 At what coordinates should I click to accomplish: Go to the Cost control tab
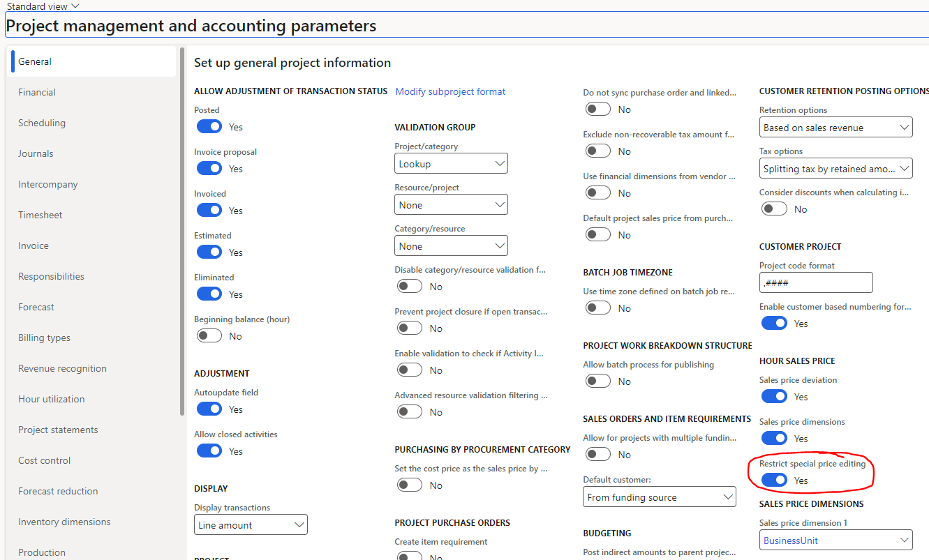click(x=94, y=460)
